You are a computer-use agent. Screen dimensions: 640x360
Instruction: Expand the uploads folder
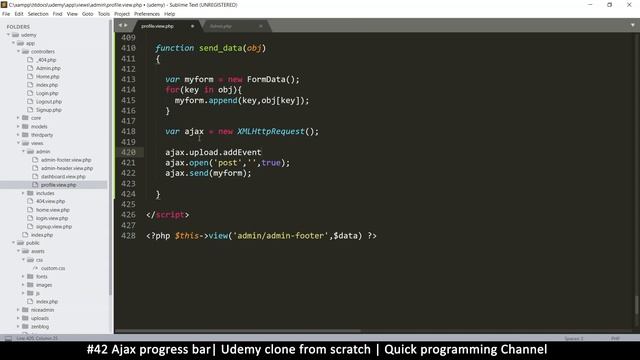(x=18, y=318)
